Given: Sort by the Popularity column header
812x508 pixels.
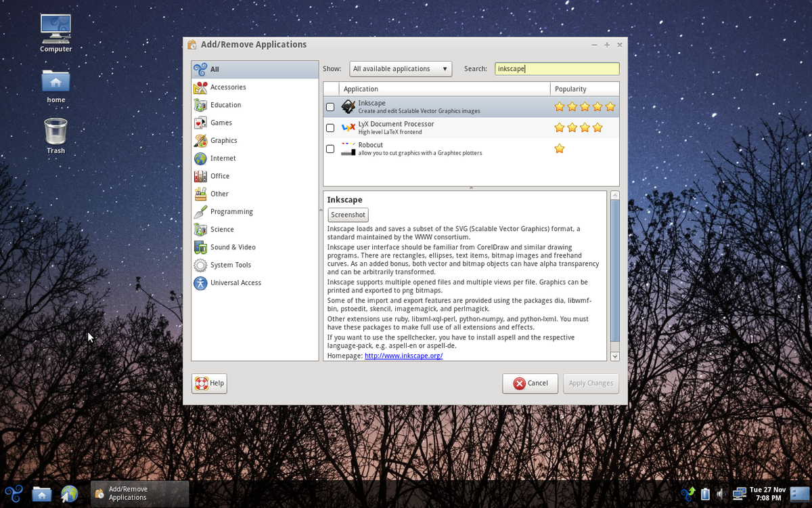Looking at the screenshot, I should (x=585, y=89).
